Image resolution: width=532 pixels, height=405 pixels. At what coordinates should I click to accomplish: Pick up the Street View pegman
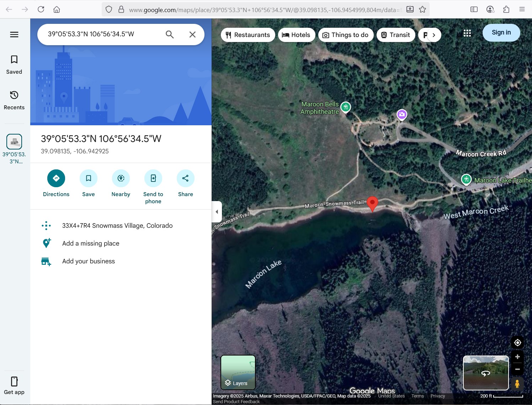click(517, 384)
